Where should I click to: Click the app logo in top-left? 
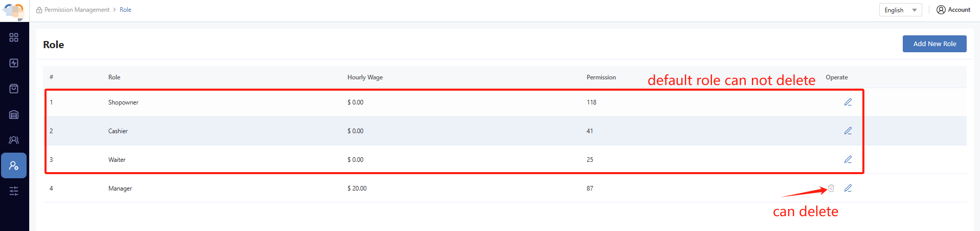point(14,11)
